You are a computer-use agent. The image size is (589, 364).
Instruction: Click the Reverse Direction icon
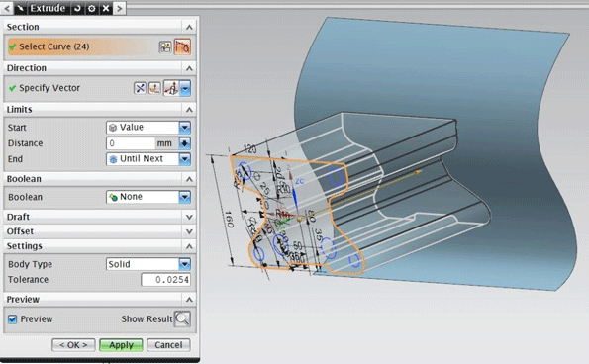click(140, 88)
